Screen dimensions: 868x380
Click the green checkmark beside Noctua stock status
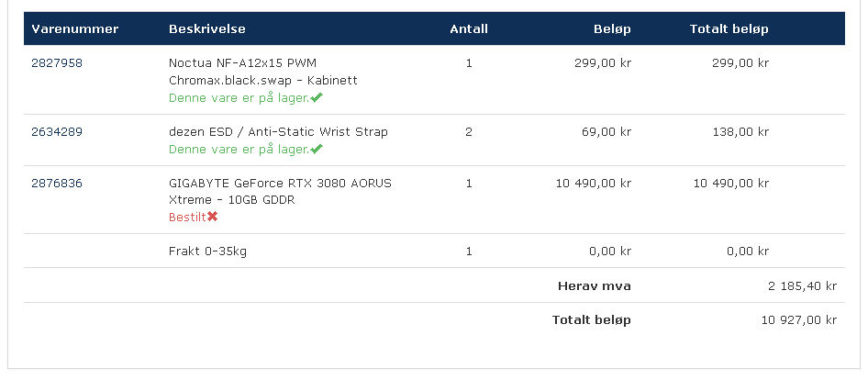pyautogui.click(x=316, y=98)
